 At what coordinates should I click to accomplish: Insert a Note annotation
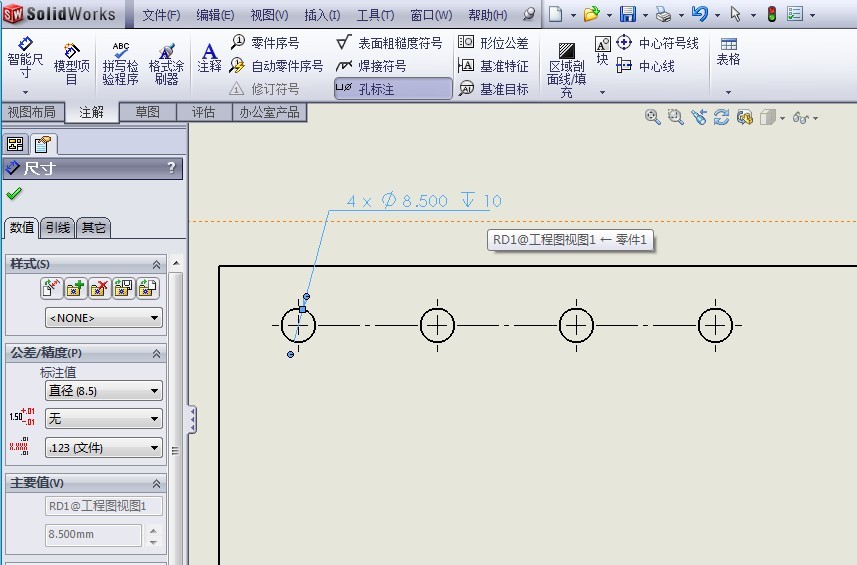(209, 58)
